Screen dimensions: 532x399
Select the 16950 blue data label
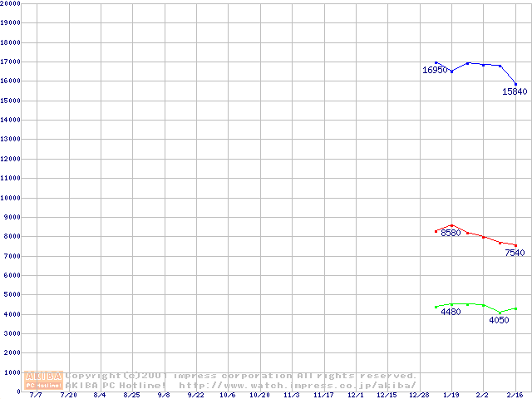[435, 71]
